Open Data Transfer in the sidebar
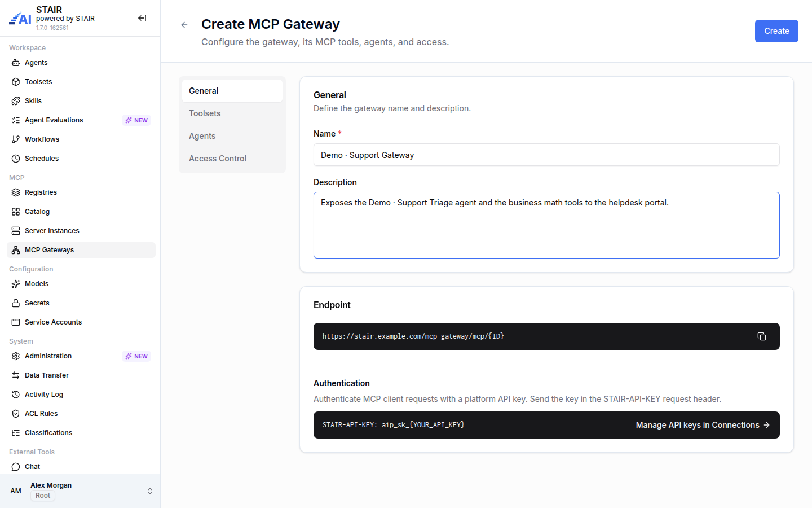Screen dimensions: 812x508 81,375
